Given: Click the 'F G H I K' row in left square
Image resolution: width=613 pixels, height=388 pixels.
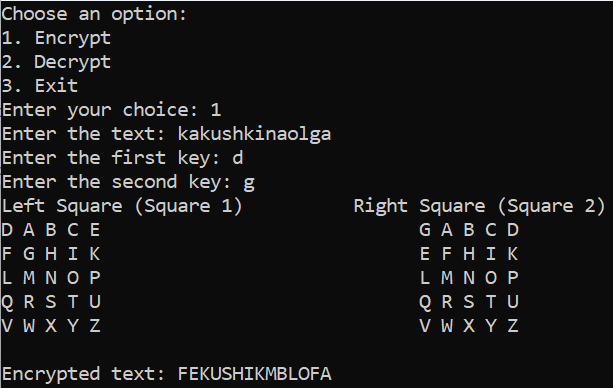Looking at the screenshot, I should (x=51, y=254).
